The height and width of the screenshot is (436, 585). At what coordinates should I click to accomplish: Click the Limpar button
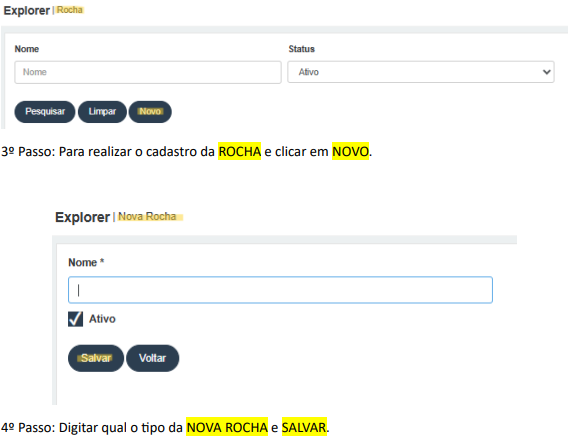click(x=102, y=112)
